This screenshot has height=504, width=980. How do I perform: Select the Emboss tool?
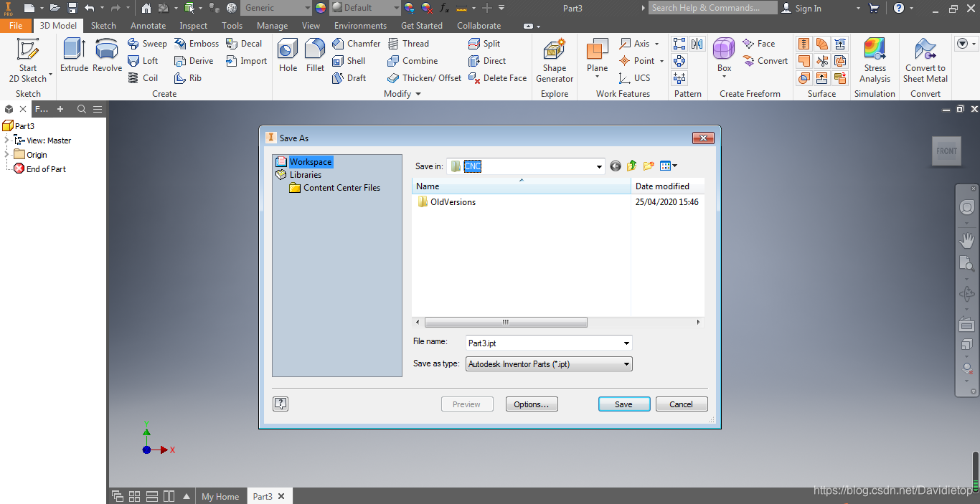[x=197, y=44]
